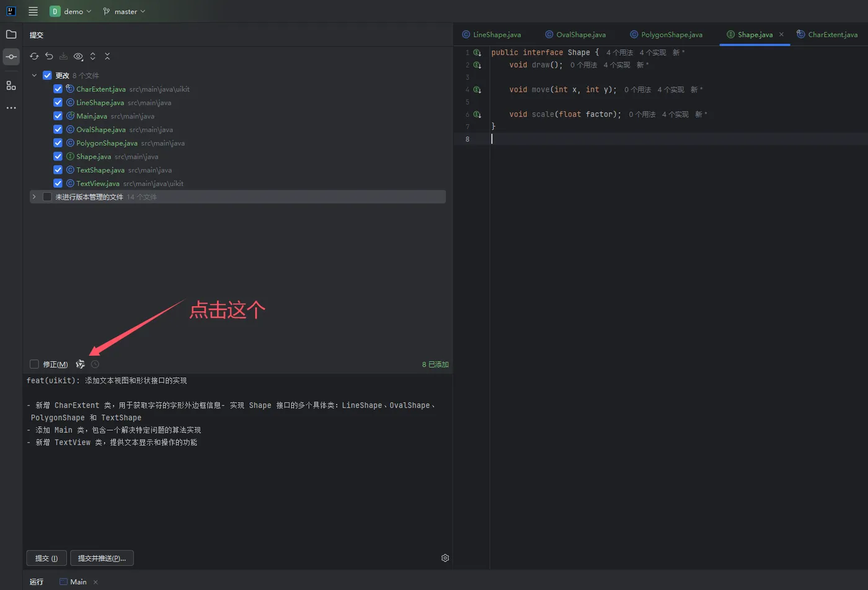868x590 pixels.
Task: Uncheck OvalShape.java in the changes list
Action: coord(58,130)
